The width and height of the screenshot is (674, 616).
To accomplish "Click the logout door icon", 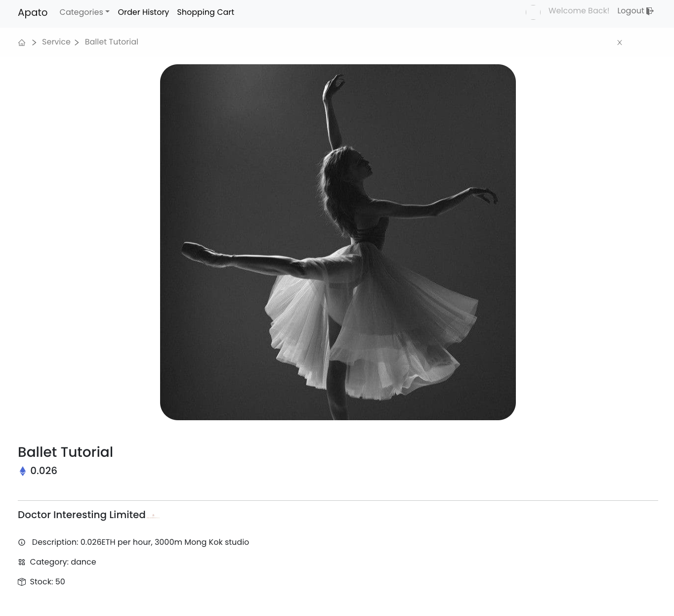I will pos(650,11).
